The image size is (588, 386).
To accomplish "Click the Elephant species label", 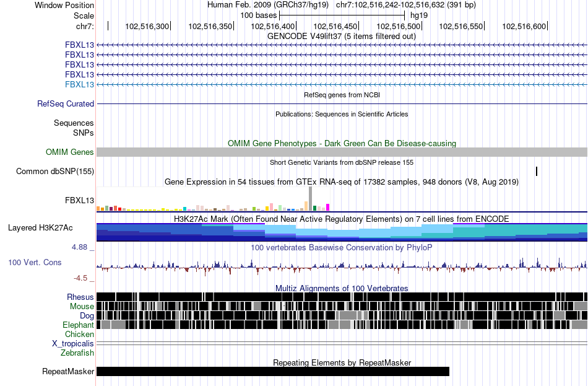I will click(78, 325).
